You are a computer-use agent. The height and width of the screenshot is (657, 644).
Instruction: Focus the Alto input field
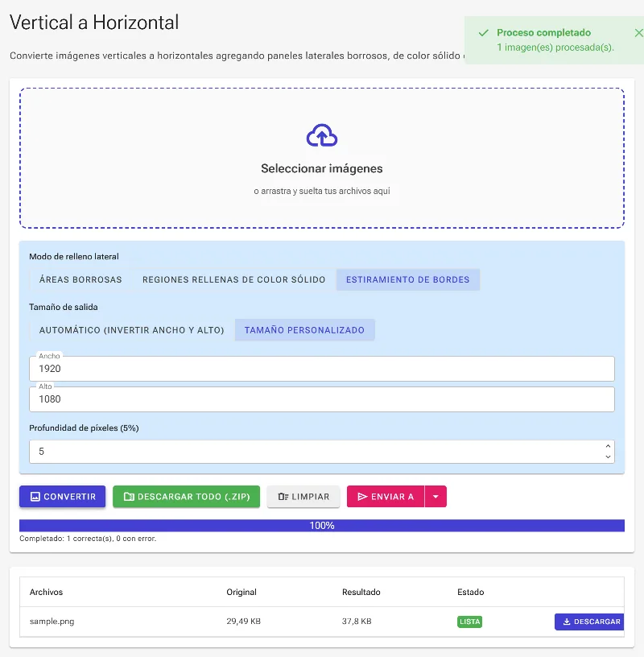322,399
